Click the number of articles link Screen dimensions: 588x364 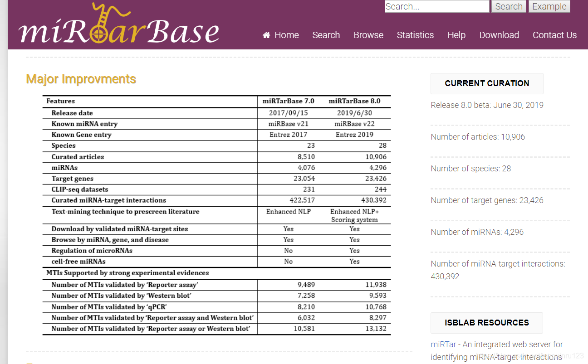478,136
